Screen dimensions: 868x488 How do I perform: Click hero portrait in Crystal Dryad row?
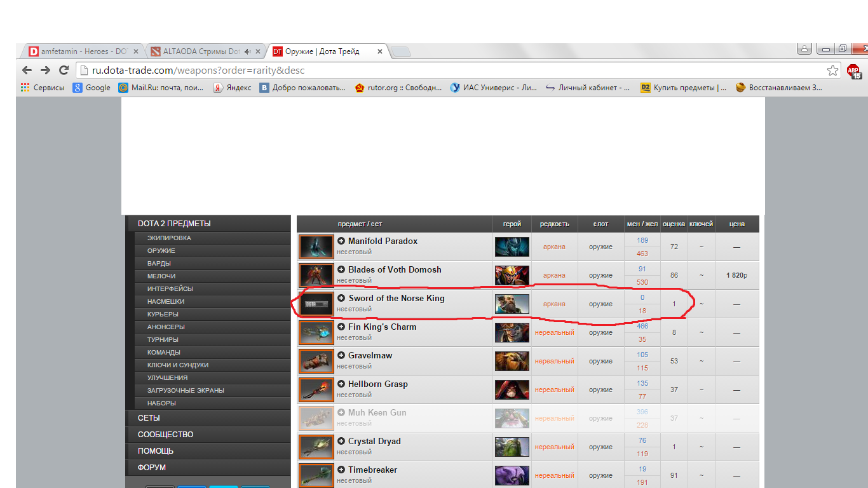(512, 447)
